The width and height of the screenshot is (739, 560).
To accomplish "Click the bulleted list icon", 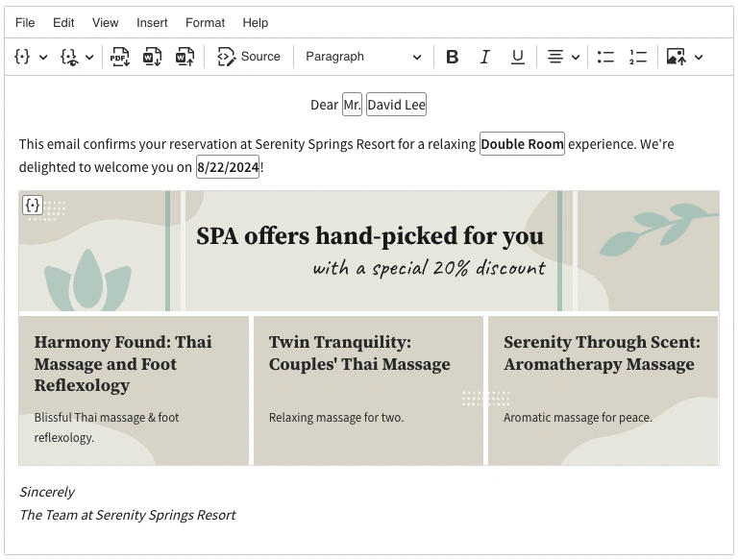I will (x=605, y=57).
